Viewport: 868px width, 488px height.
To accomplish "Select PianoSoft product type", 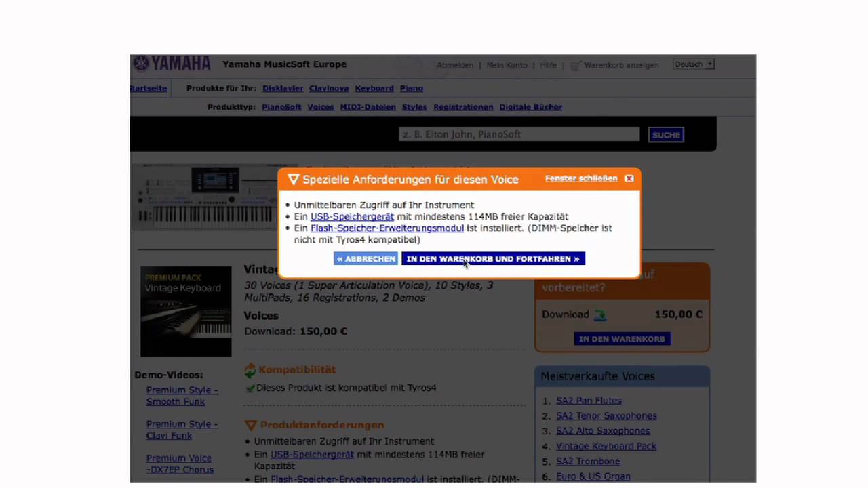I will [x=281, y=107].
